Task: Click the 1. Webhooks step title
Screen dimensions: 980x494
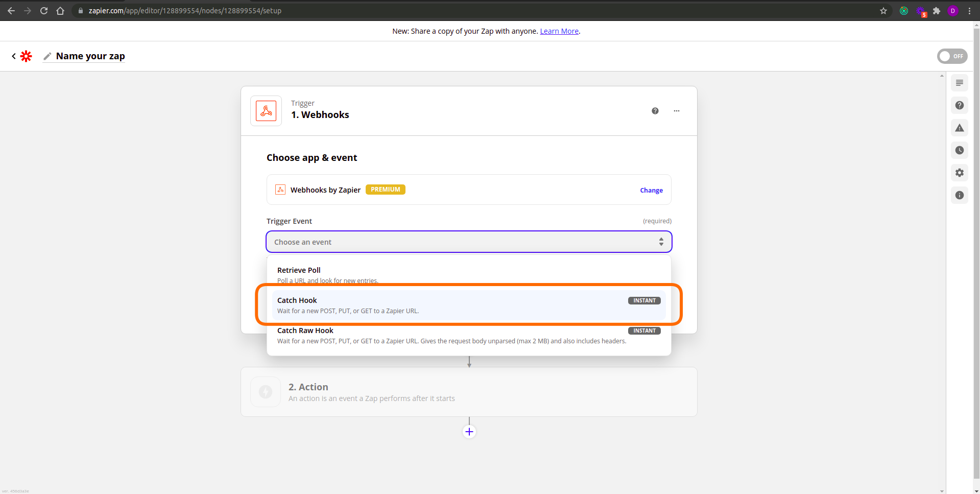Action: point(320,115)
